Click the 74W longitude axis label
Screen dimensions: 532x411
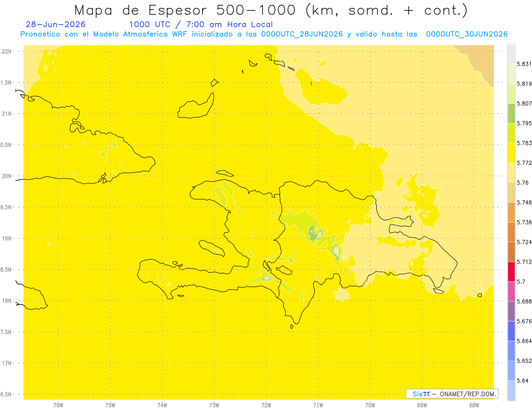tap(162, 405)
